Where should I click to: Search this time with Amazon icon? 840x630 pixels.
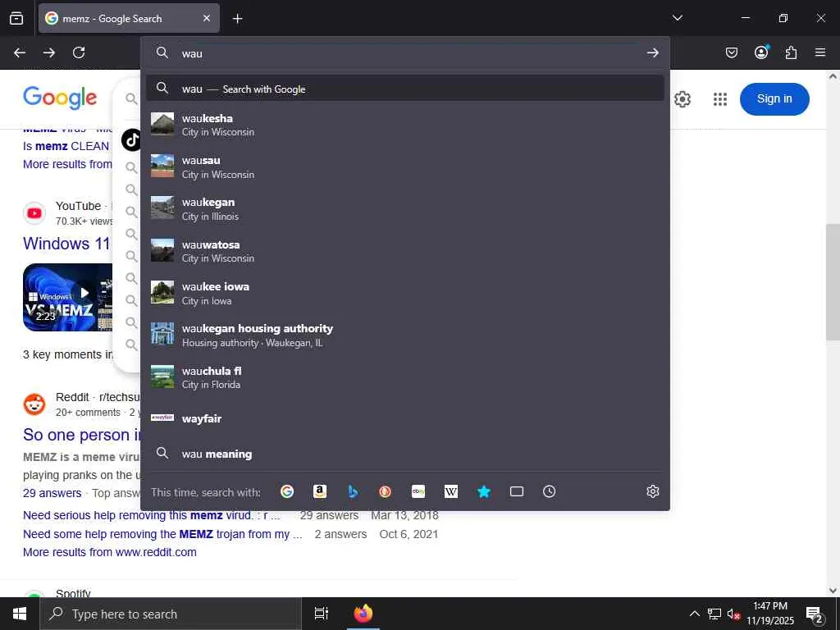320,491
